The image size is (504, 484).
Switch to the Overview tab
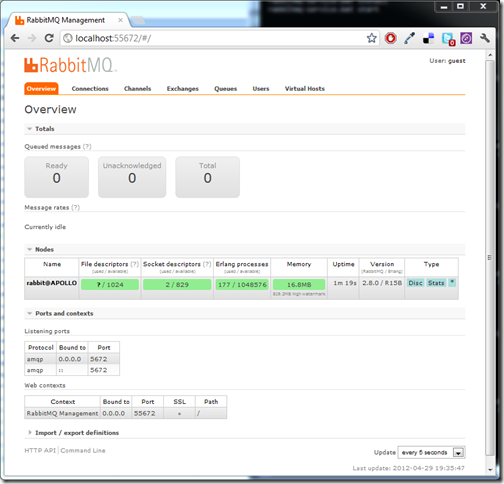coord(41,89)
